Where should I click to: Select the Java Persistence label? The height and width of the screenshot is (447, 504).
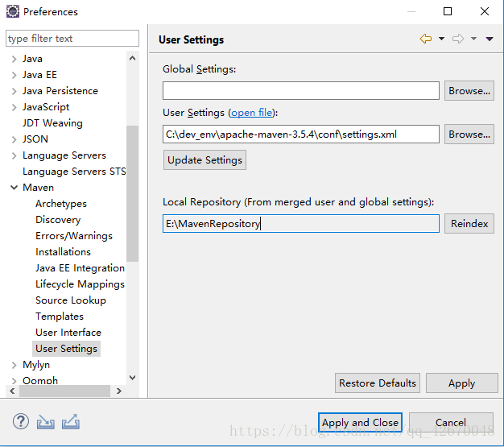60,91
